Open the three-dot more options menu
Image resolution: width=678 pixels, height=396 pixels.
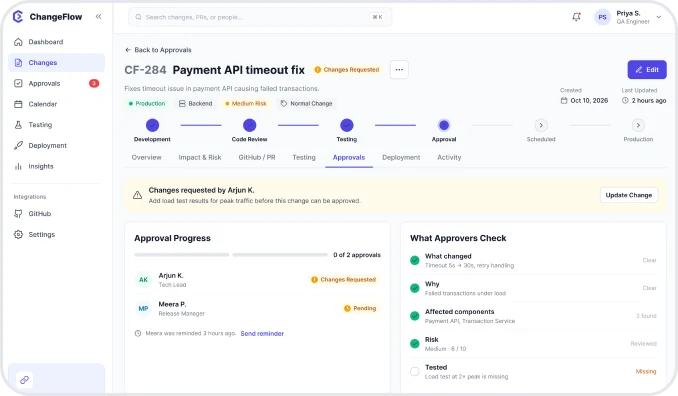399,70
